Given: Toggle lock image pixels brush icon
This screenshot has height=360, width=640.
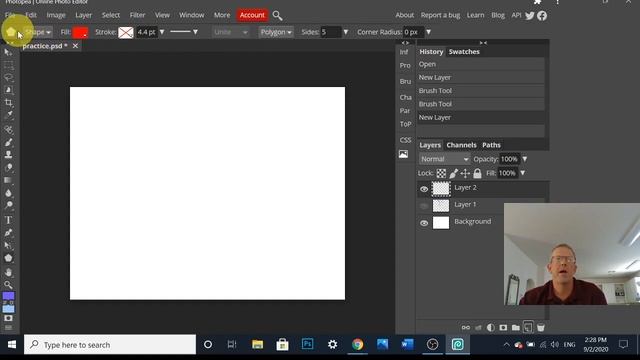Looking at the screenshot, I should [453, 173].
